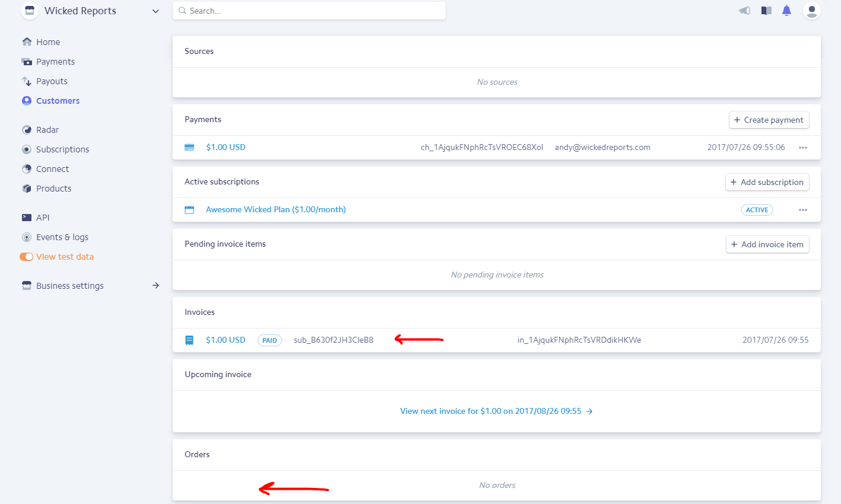
Task: Click the Subscriptions icon in sidebar
Action: [x=27, y=149]
